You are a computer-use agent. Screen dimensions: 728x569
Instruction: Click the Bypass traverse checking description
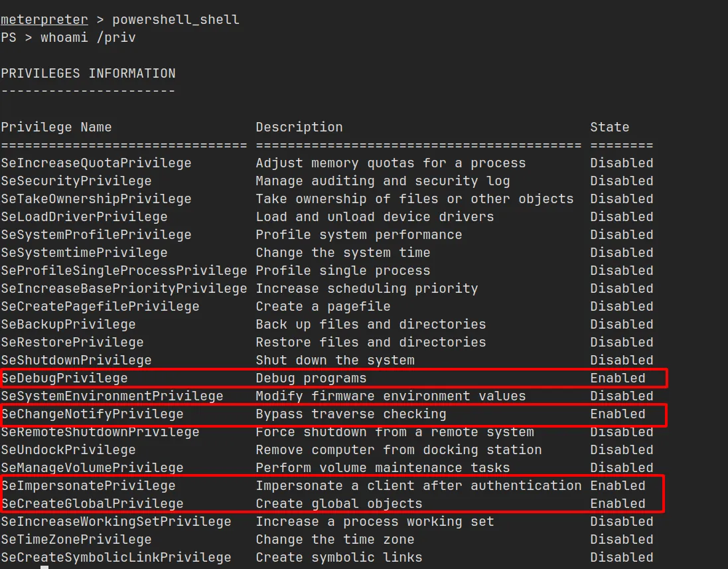[x=350, y=414]
